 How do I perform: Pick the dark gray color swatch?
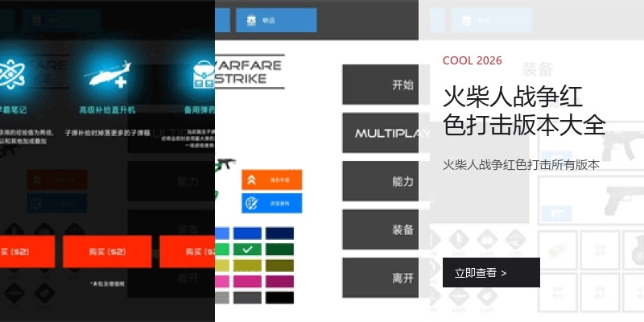tap(247, 298)
